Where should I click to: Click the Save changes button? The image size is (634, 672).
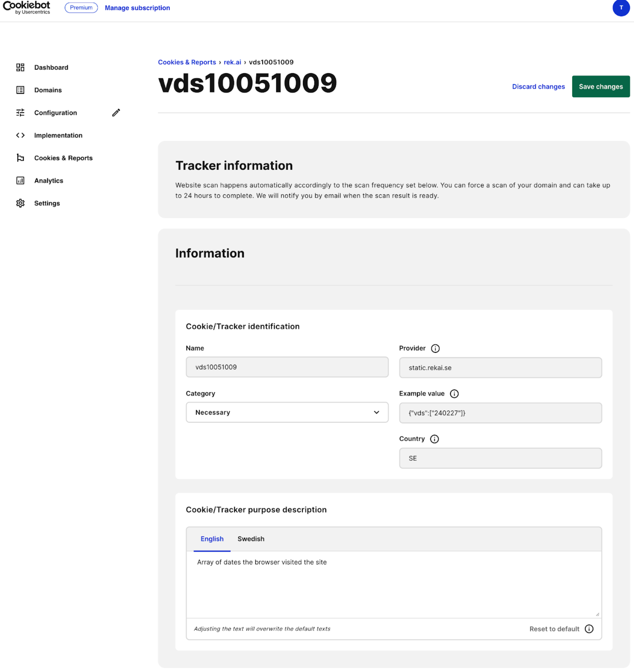[601, 87]
